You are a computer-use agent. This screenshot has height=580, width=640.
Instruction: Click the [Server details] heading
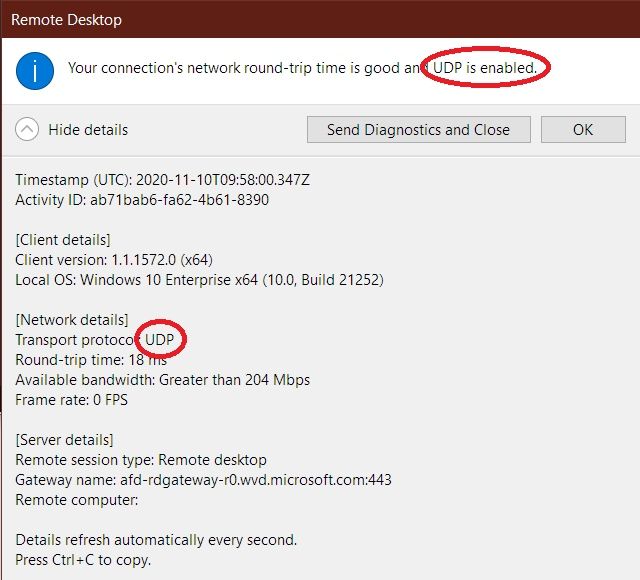(64, 440)
